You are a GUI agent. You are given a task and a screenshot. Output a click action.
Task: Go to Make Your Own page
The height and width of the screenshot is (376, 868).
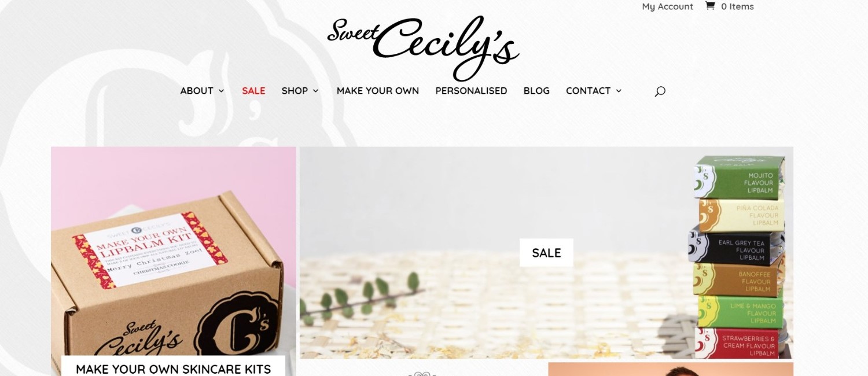pyautogui.click(x=378, y=91)
